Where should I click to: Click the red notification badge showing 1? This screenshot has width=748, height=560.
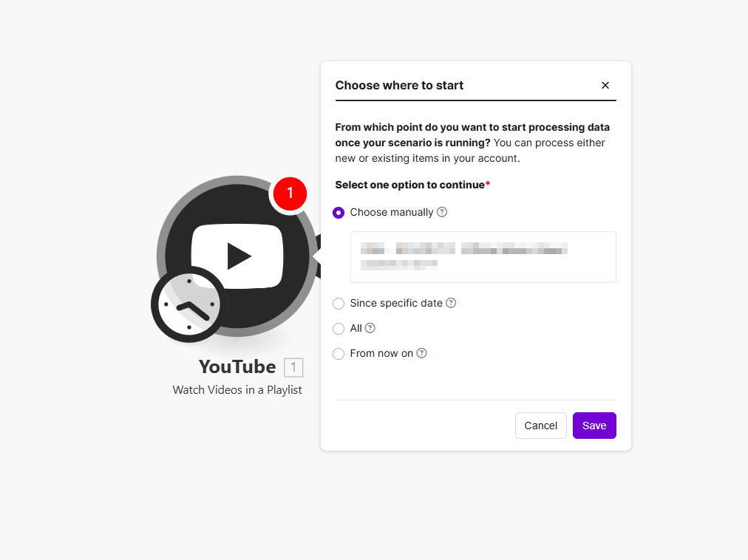[x=290, y=194]
